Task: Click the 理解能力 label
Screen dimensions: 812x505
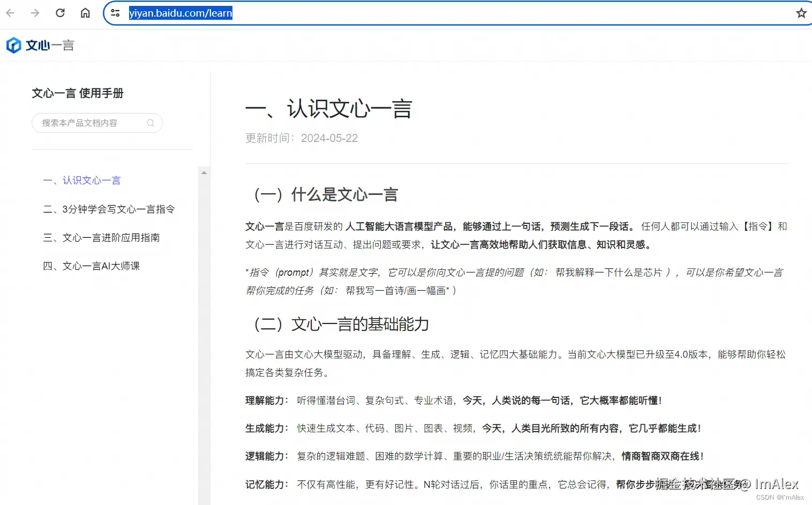Action: [267, 401]
